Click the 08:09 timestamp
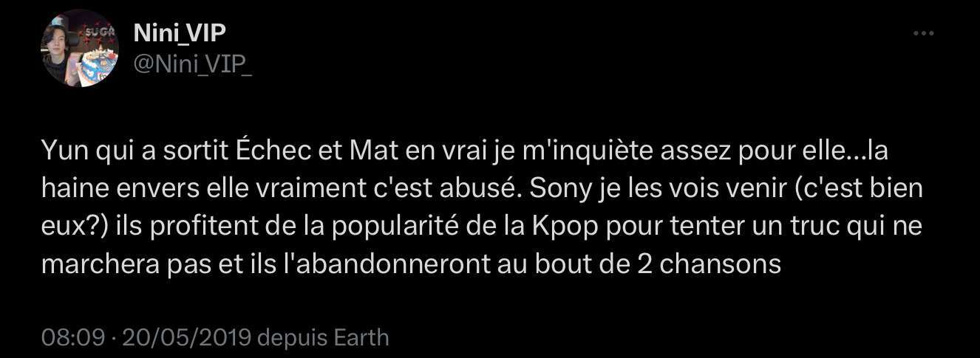980x358 pixels. [x=72, y=338]
